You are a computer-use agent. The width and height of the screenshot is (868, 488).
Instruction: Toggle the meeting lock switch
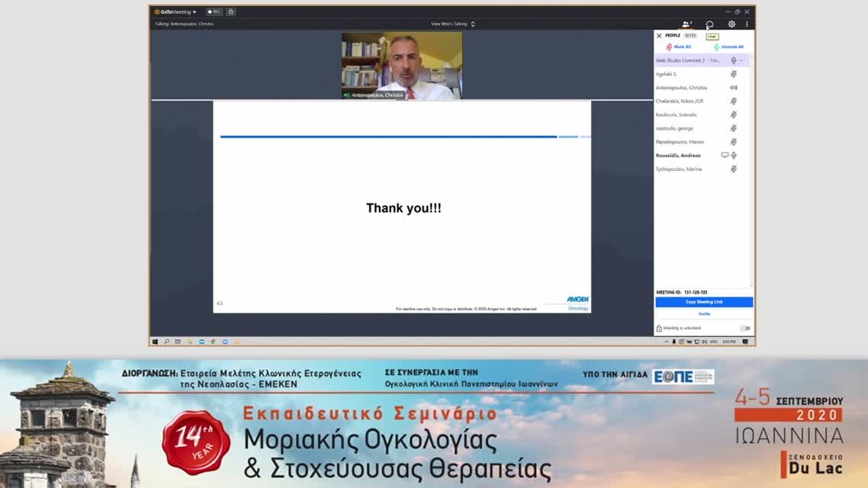point(744,329)
